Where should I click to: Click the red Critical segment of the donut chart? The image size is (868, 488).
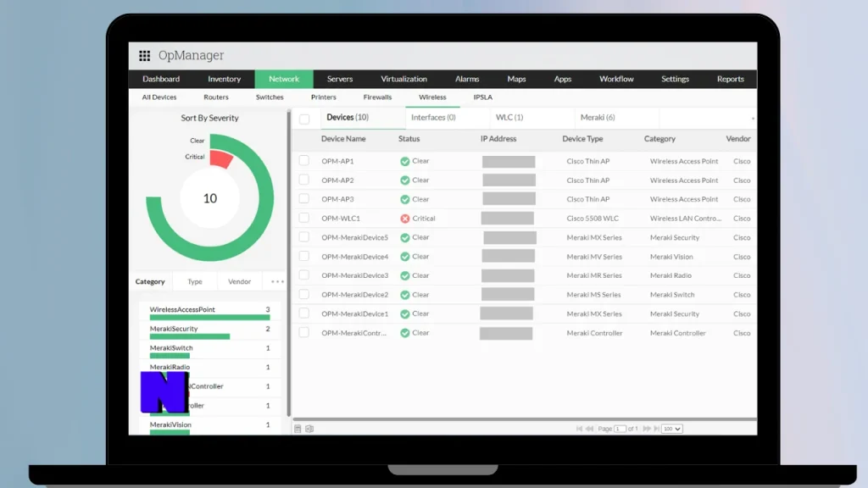pyautogui.click(x=221, y=158)
